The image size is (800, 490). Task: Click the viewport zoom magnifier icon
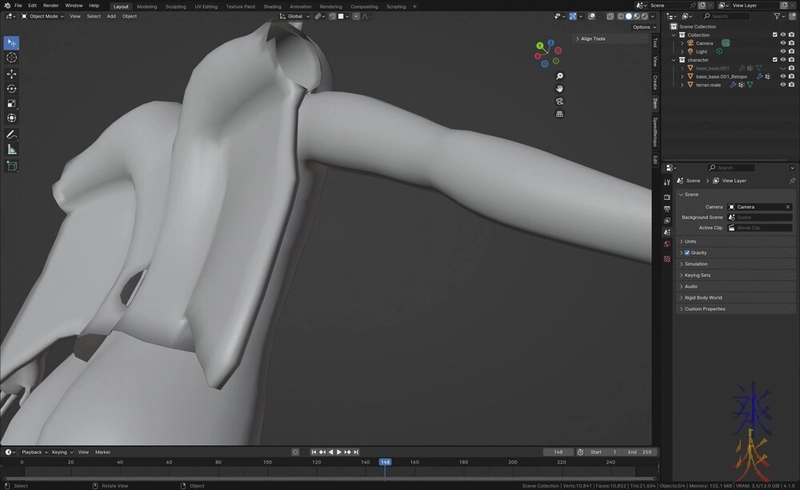pyautogui.click(x=560, y=76)
